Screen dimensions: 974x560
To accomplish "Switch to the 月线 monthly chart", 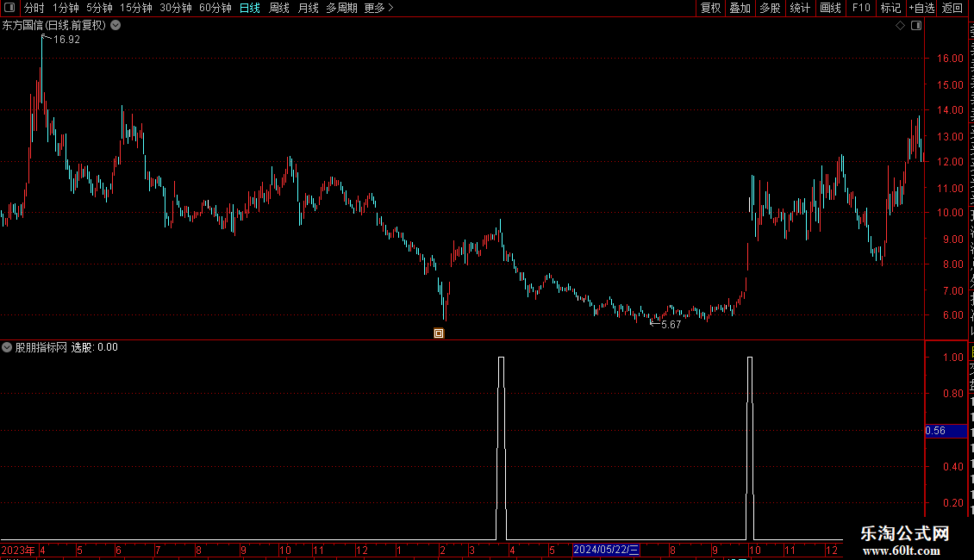I will tap(308, 8).
